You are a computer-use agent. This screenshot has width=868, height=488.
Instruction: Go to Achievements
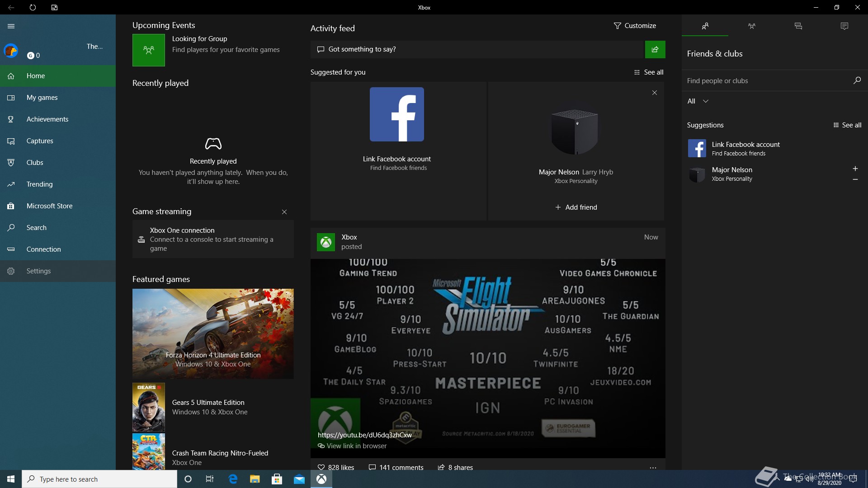(x=58, y=119)
